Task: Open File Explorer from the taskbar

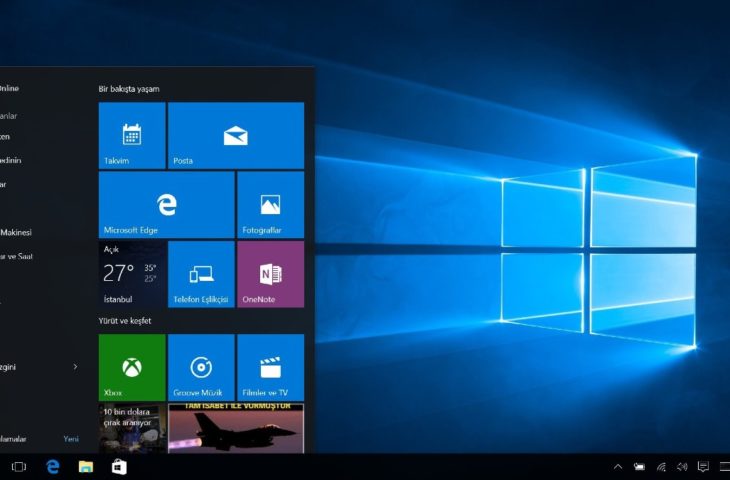Action: [86, 466]
